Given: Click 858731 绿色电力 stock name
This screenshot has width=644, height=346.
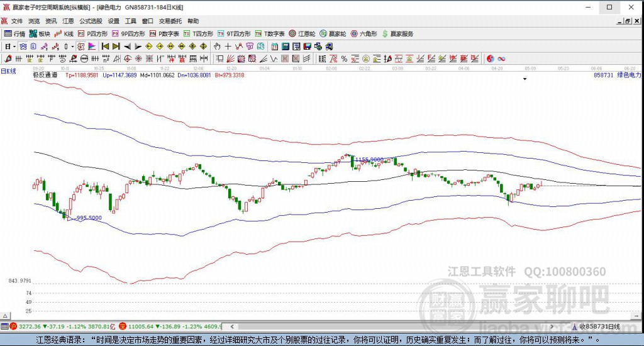Looking at the screenshot, I should click(x=618, y=75).
